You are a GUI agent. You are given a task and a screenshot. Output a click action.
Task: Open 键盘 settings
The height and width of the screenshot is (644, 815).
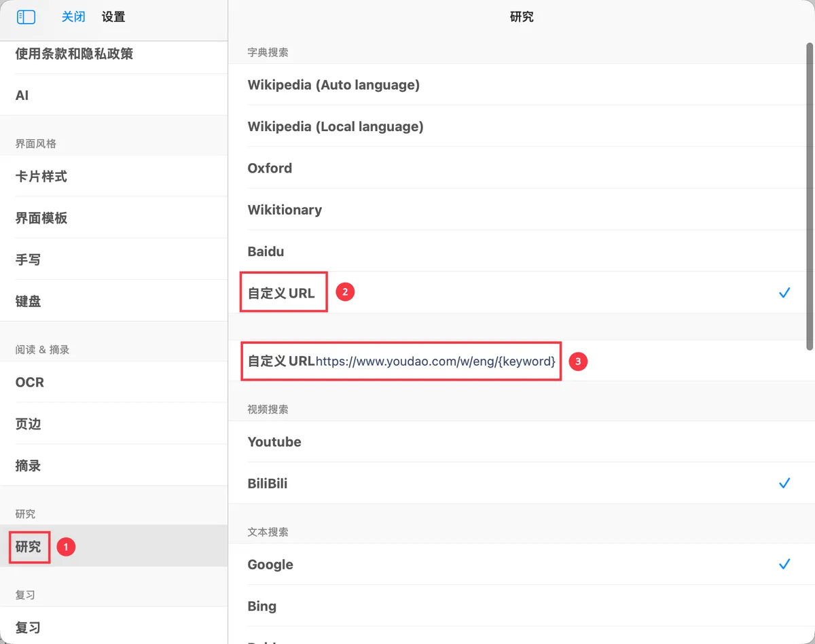pos(113,301)
